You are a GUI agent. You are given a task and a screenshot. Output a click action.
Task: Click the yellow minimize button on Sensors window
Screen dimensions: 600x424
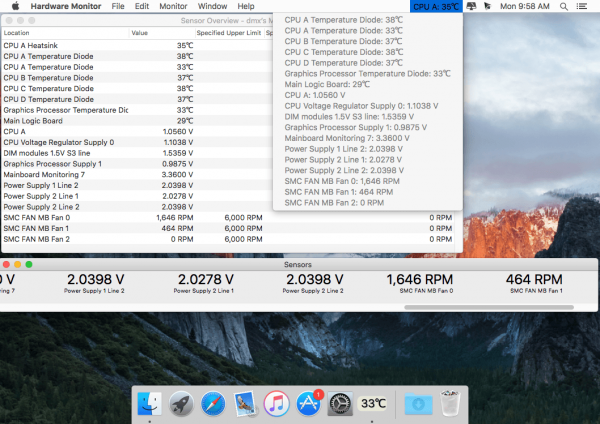tap(18, 264)
